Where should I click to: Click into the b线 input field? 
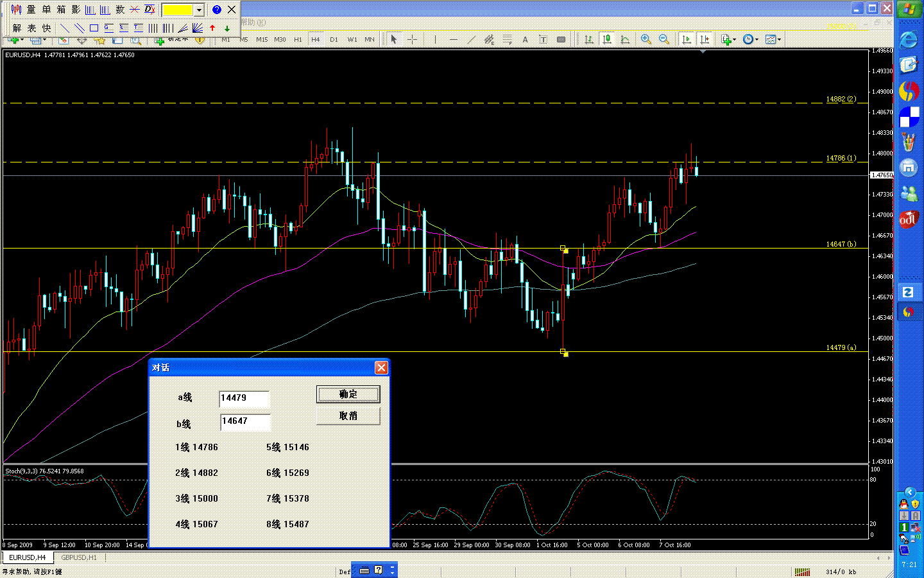[245, 421]
